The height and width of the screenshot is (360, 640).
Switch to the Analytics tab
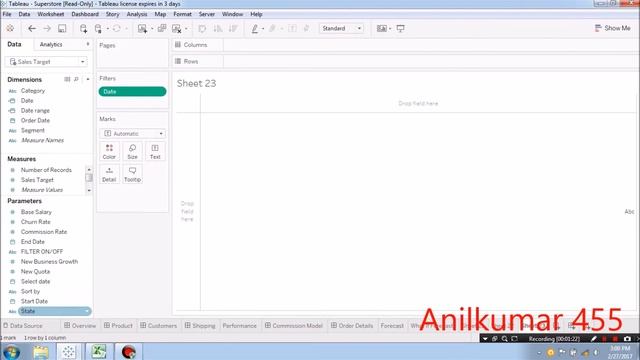(51, 44)
